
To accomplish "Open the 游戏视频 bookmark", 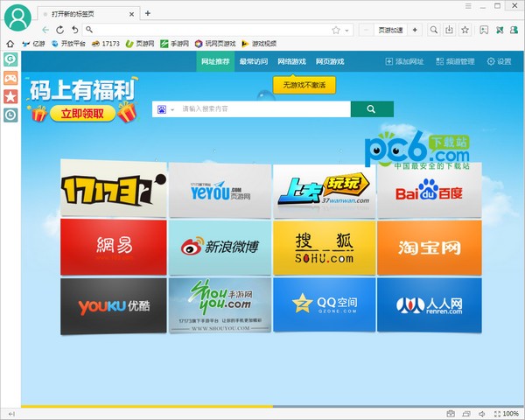I will pyautogui.click(x=259, y=44).
